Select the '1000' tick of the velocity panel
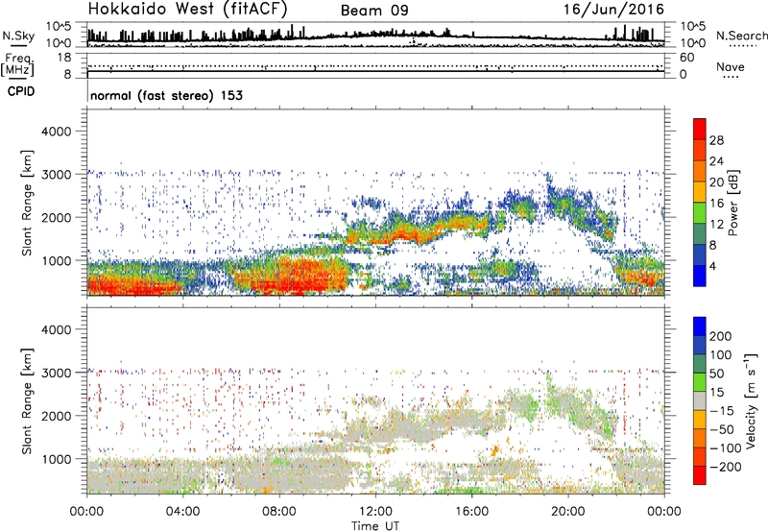Viewport: 768px width, 532px height. (57, 459)
